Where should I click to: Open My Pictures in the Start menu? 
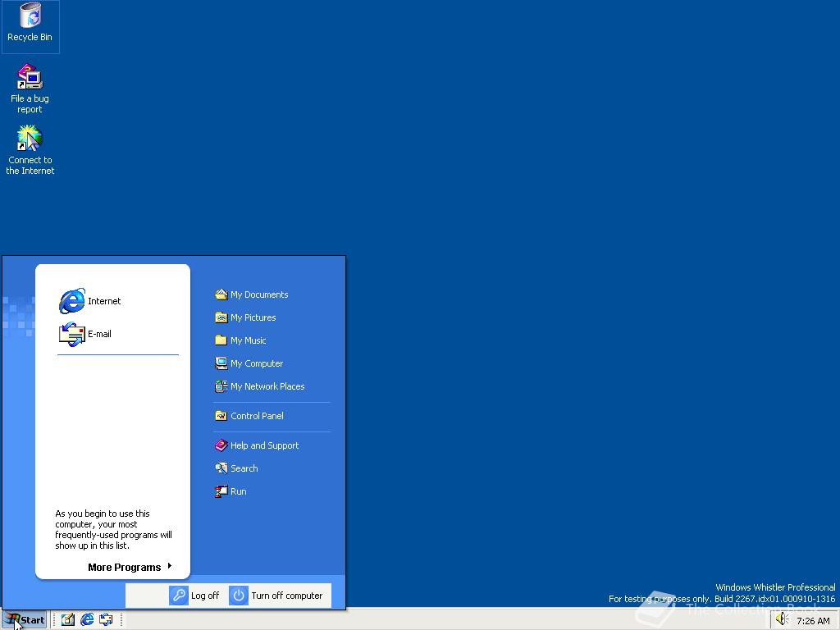pos(245,317)
